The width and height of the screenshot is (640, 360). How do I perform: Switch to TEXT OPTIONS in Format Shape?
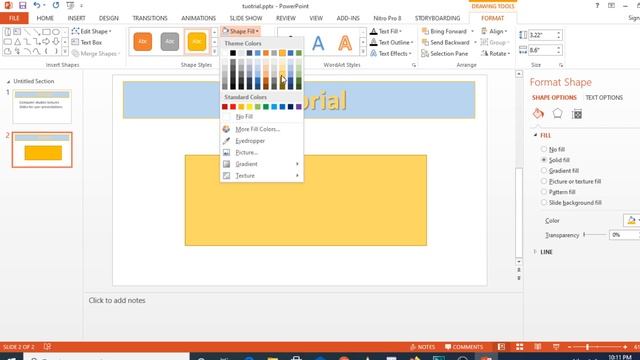pyautogui.click(x=604, y=98)
